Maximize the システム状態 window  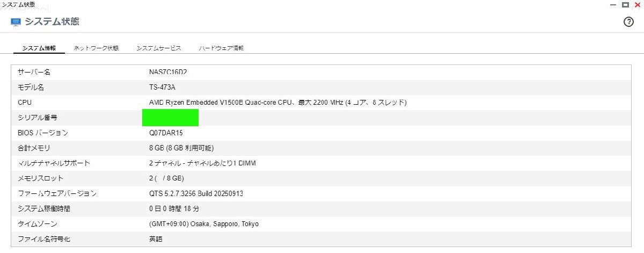click(x=625, y=4)
